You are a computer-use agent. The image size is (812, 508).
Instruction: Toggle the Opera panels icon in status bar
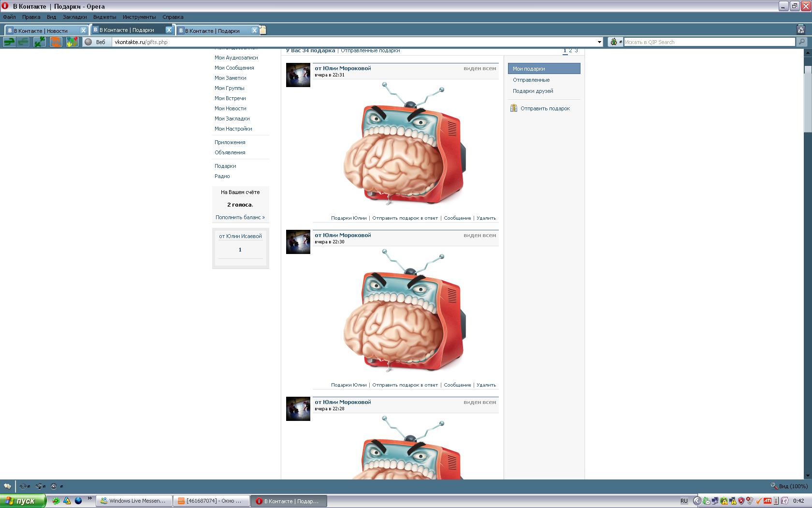coord(7,486)
